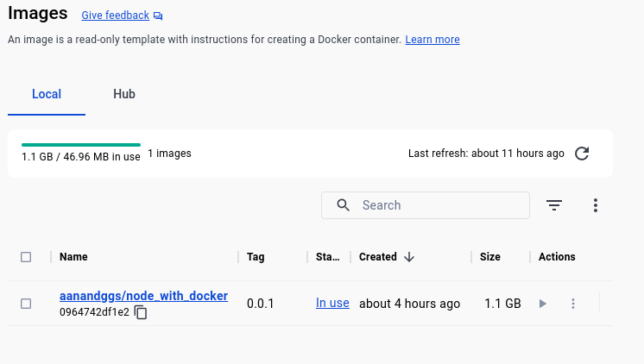Viewport: 644px width, 364px height.
Task: Toggle the select all images checkbox
Action: (26, 257)
